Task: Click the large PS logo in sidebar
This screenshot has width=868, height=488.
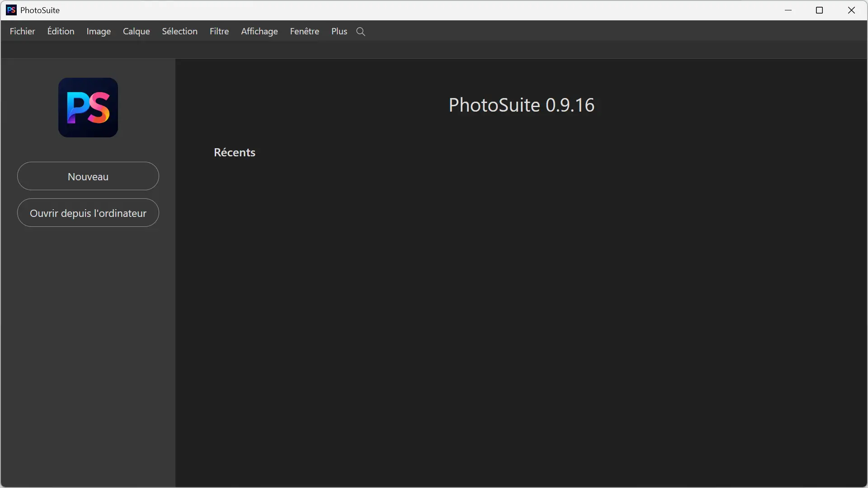Action: 88,108
